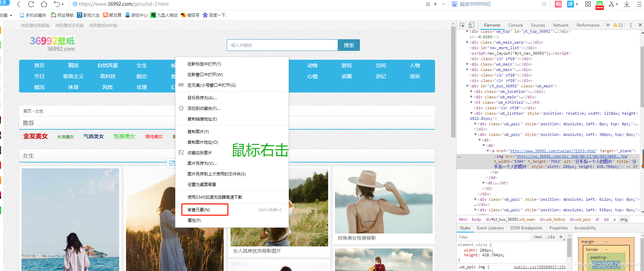This screenshot has width=644, height=271.
Task: Collapse the div id yt_box_36992 node
Action: pos(467,86)
